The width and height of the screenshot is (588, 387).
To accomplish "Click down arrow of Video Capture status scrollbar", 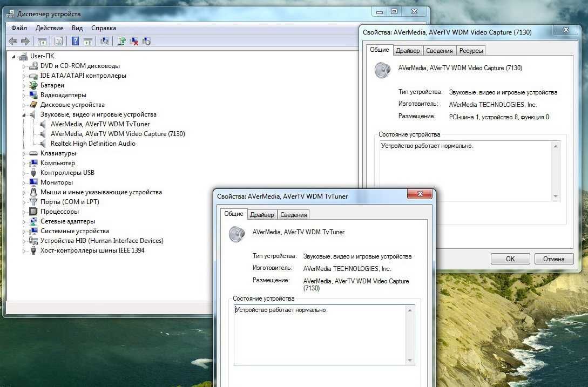I will tap(556, 196).
